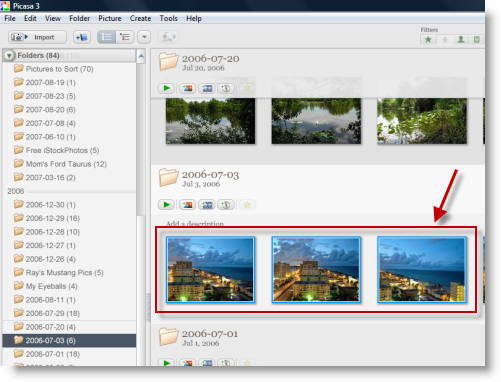501x382 pixels.
Task: Select My Eyeballs (4) folder
Action: point(69,286)
